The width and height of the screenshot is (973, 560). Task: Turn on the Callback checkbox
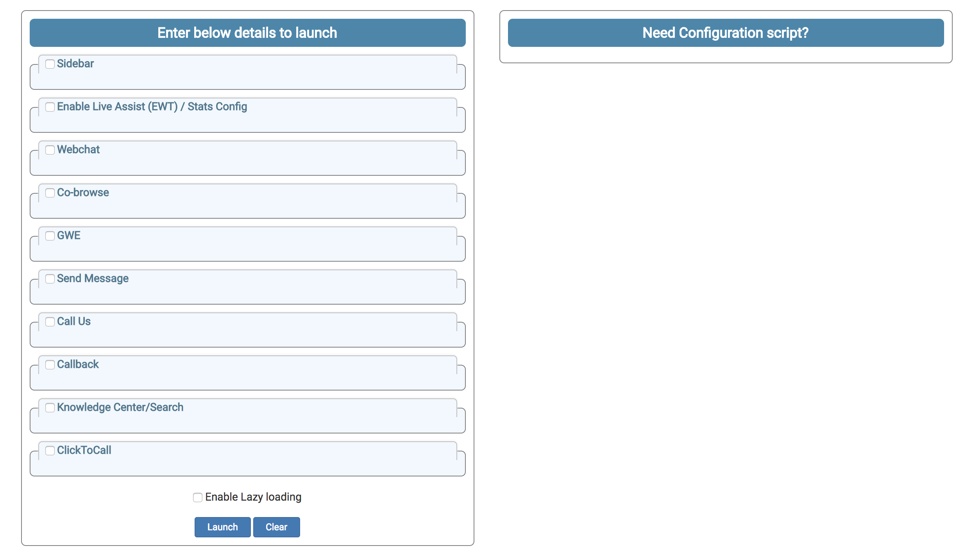50,365
